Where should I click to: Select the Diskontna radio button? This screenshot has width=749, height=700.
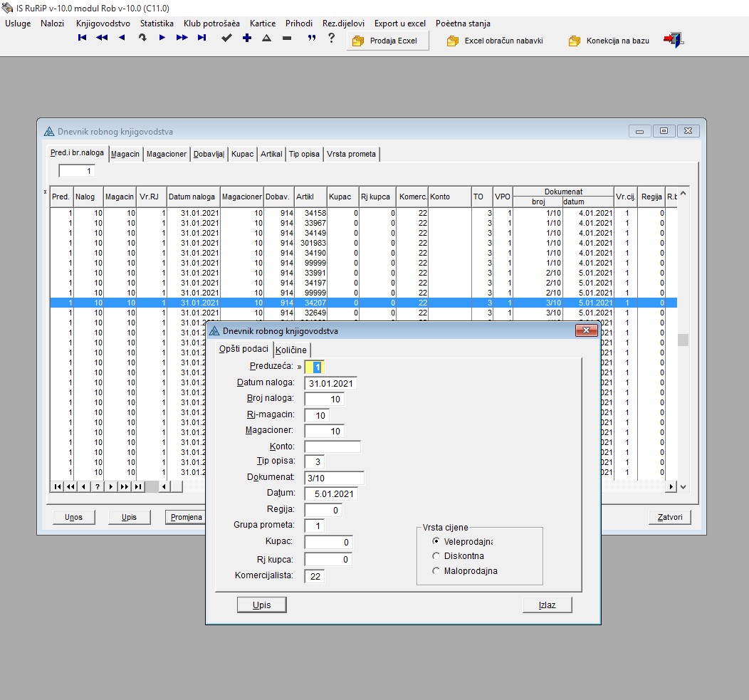[436, 556]
